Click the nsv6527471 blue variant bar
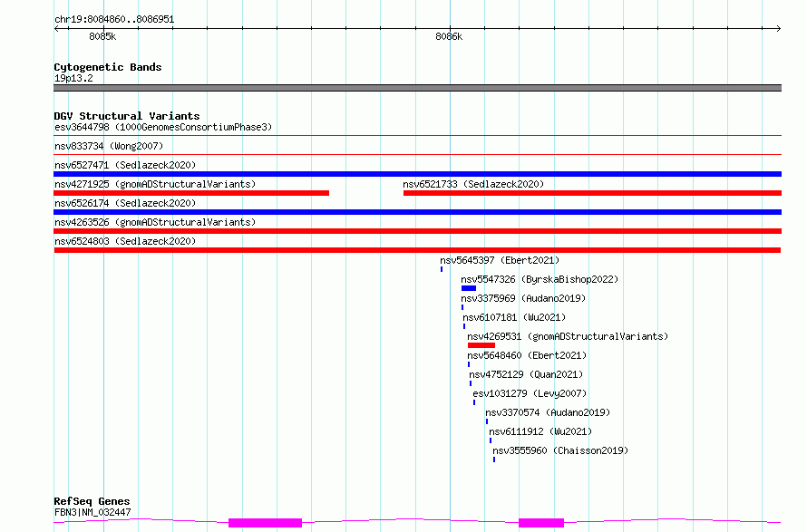 pyautogui.click(x=417, y=174)
